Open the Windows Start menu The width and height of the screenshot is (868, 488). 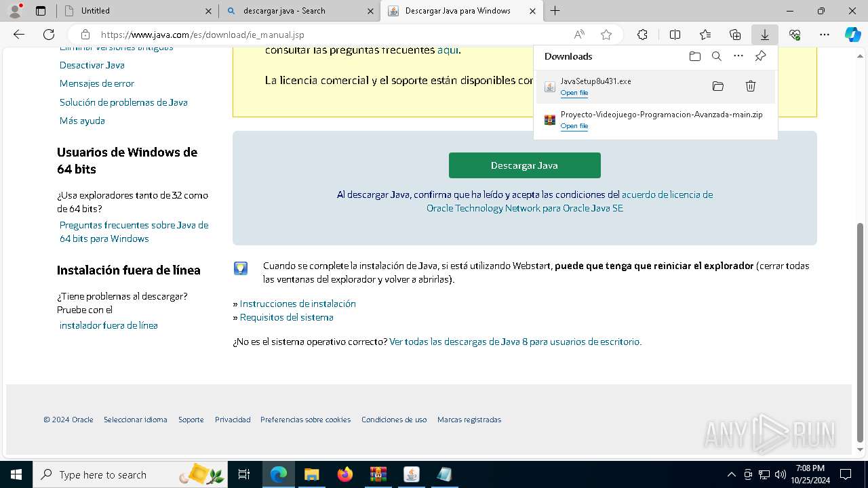[16, 474]
